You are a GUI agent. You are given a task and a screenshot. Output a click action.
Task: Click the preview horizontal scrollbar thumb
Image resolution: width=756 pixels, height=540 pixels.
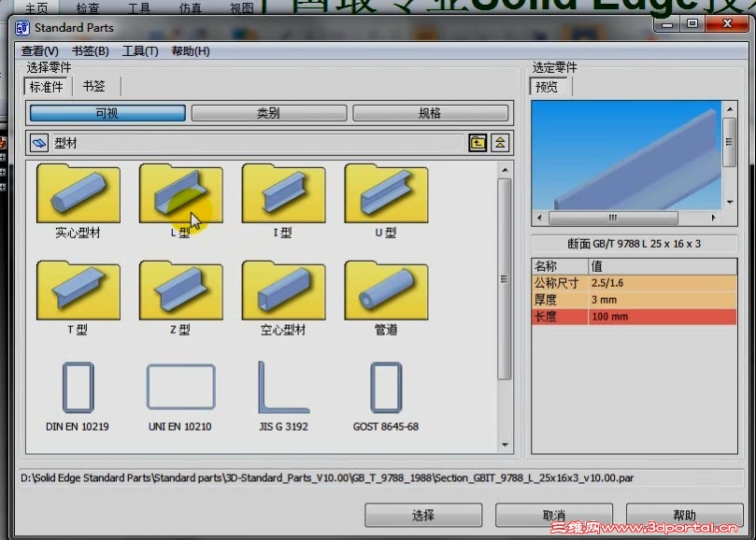tap(613, 218)
